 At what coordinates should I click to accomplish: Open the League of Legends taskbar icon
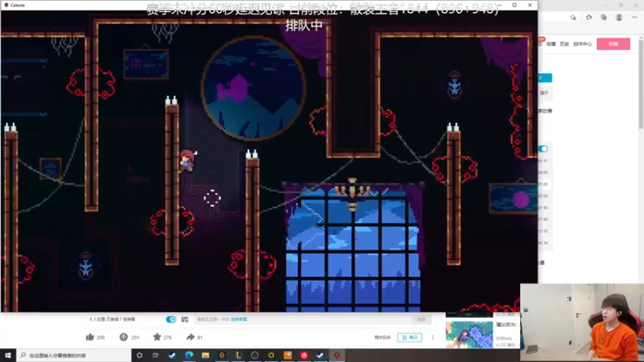pos(238,356)
